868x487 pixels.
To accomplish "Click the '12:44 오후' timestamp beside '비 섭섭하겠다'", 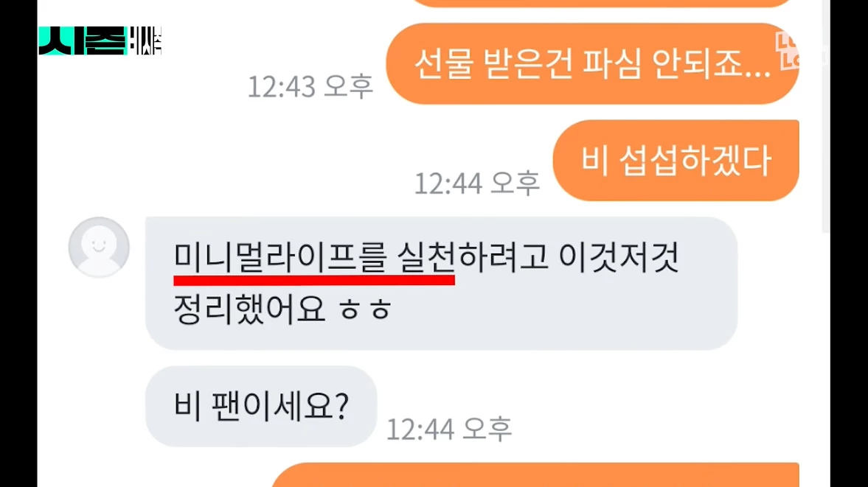I will (x=476, y=183).
